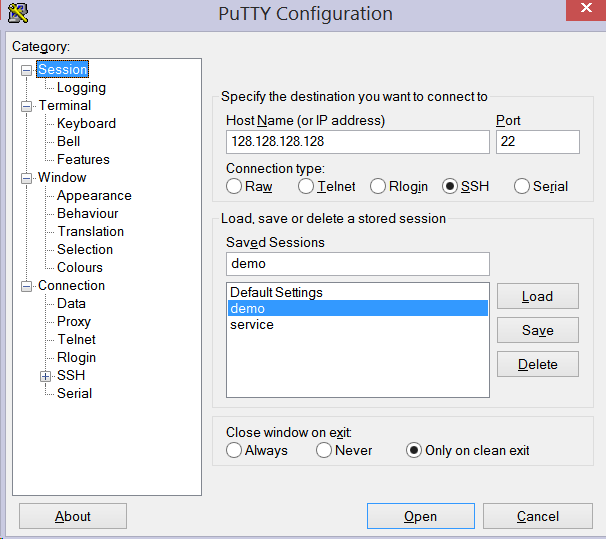
Task: Open the Appearance category
Action: (x=94, y=196)
